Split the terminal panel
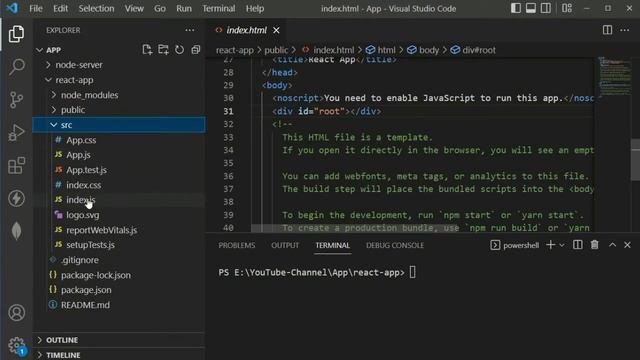The height and width of the screenshot is (360, 640). click(578, 245)
